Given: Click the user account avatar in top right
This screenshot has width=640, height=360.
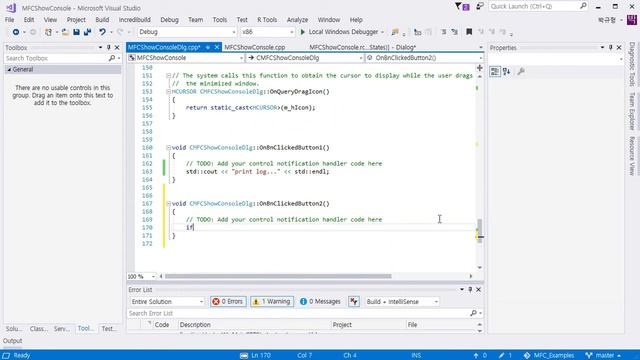Looking at the screenshot, I should tap(632, 20).
